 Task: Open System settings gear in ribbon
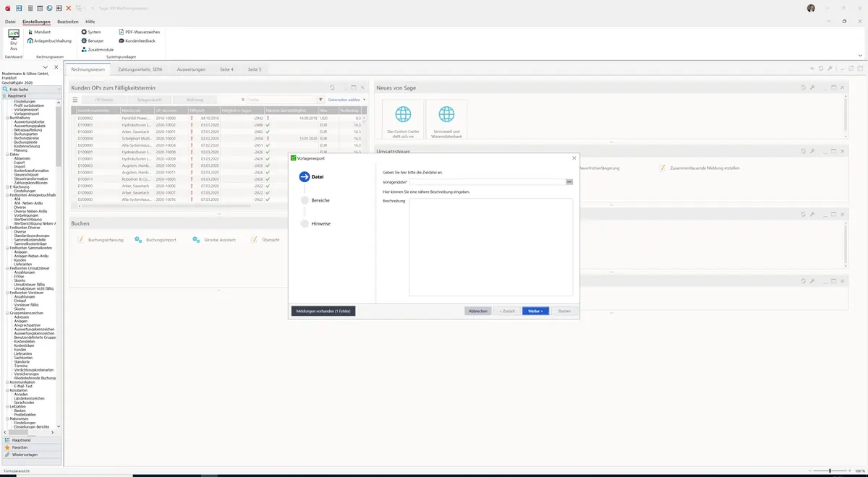tap(91, 33)
